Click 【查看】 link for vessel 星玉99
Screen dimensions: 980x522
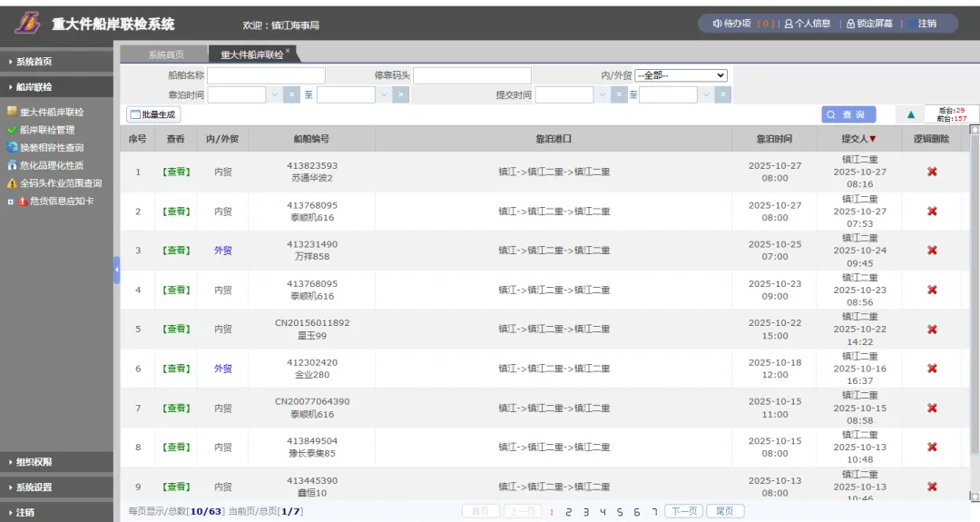(176, 330)
